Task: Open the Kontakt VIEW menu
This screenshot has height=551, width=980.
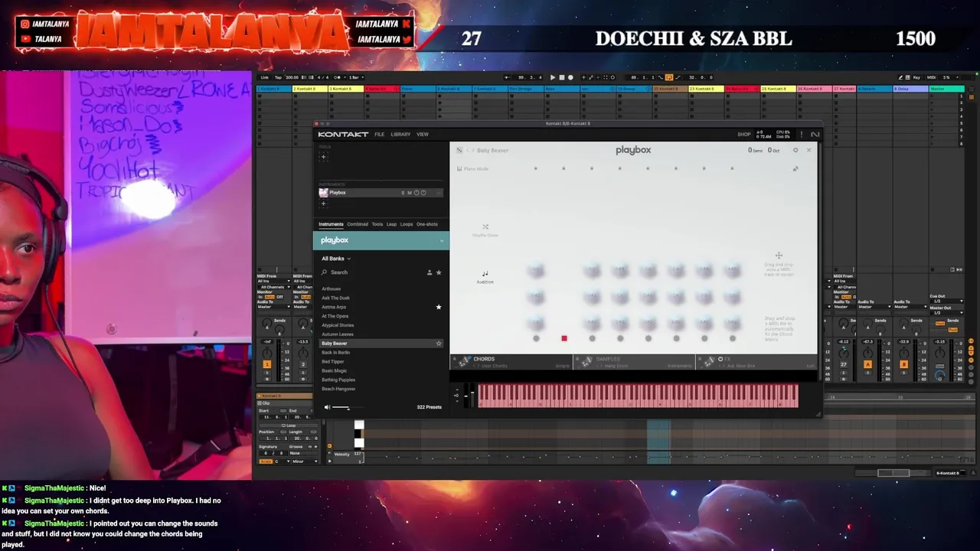Action: coord(423,135)
